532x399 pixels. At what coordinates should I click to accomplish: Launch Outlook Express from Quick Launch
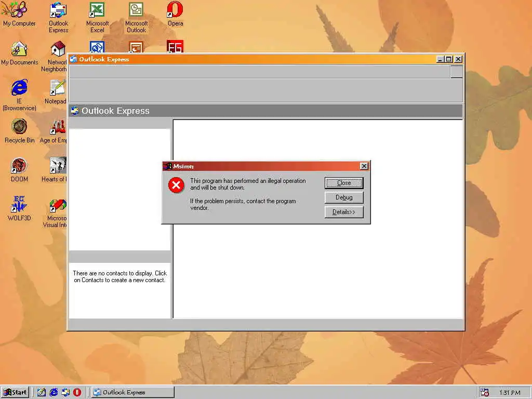[x=65, y=392]
